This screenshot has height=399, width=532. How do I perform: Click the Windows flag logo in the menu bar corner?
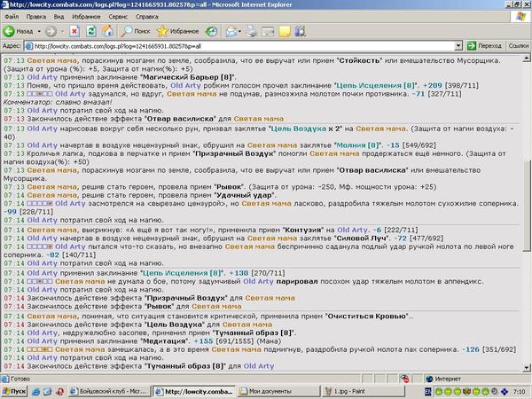pyautogui.click(x=520, y=16)
